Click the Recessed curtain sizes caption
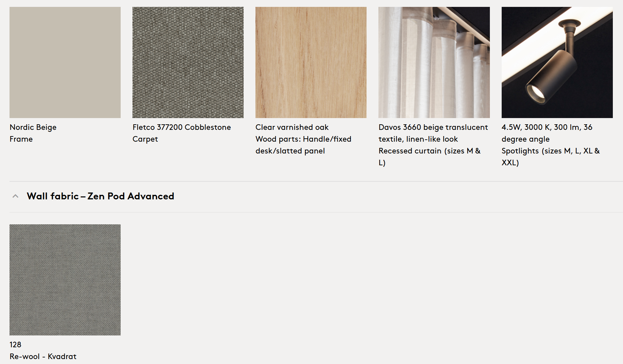Image resolution: width=623 pixels, height=364 pixels. (x=430, y=157)
